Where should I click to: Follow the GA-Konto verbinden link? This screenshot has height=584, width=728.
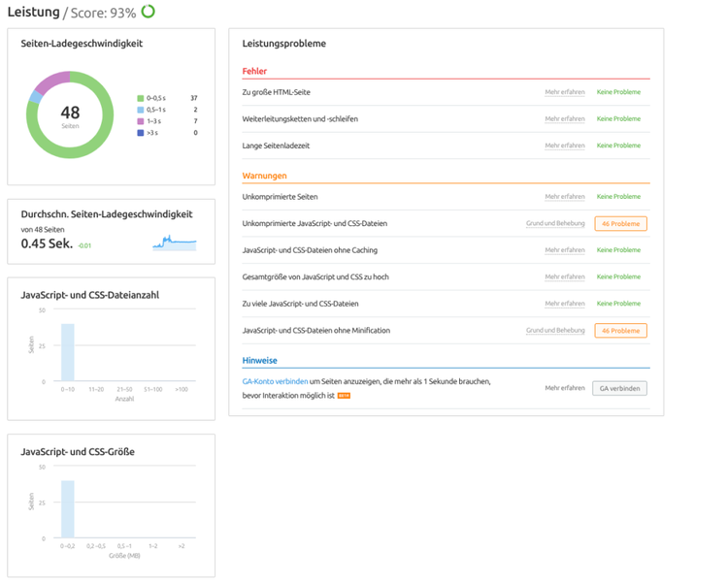pyautogui.click(x=275, y=381)
